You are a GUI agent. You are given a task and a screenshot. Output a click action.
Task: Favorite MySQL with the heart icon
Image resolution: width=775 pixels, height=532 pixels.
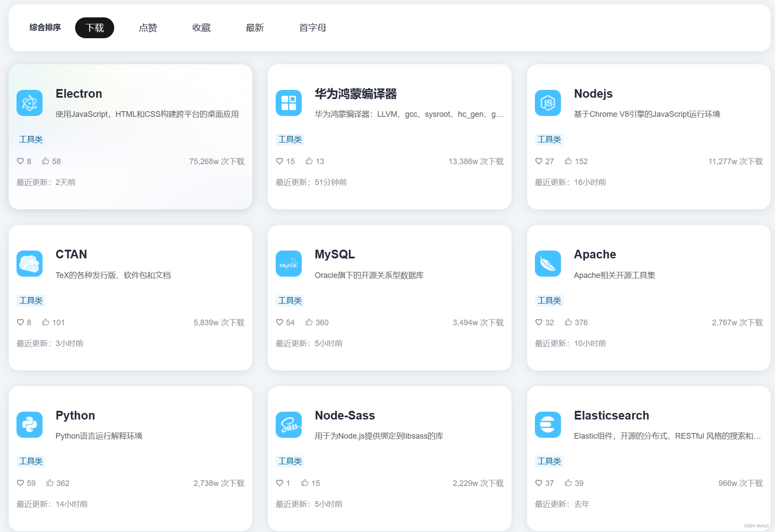coord(280,322)
